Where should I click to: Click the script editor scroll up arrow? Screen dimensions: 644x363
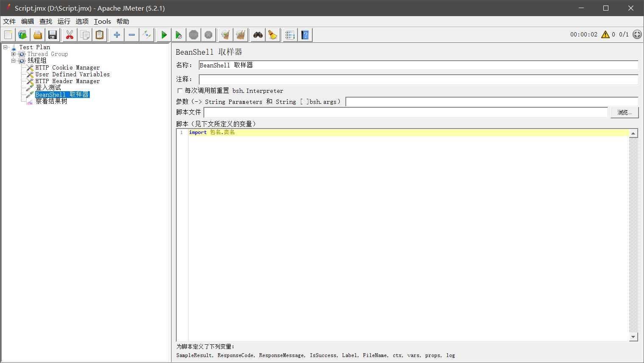click(x=633, y=133)
